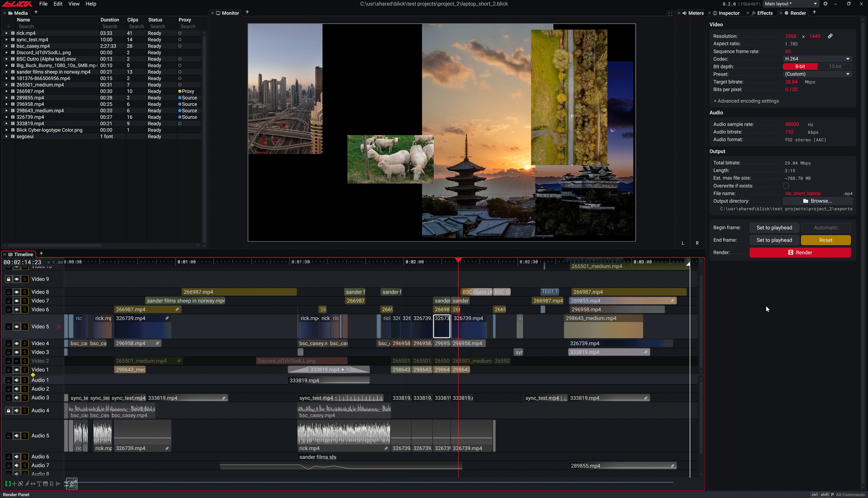Set End frame to playhead
868x498 pixels.
(x=774, y=240)
